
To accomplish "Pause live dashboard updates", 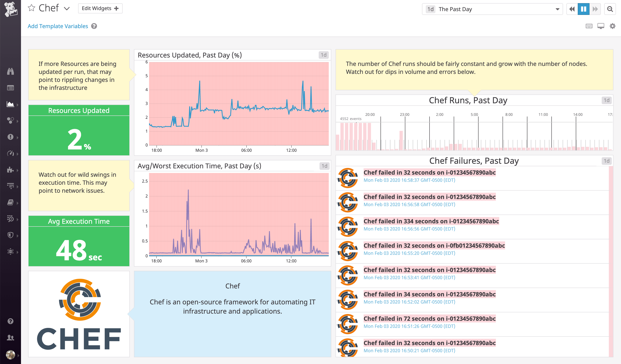I will click(583, 9).
